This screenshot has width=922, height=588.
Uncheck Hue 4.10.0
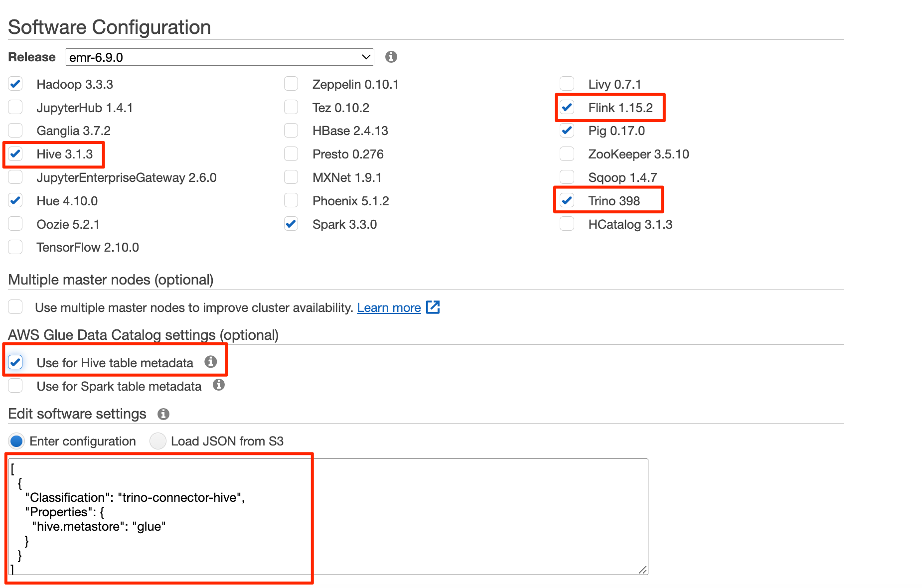click(15, 201)
